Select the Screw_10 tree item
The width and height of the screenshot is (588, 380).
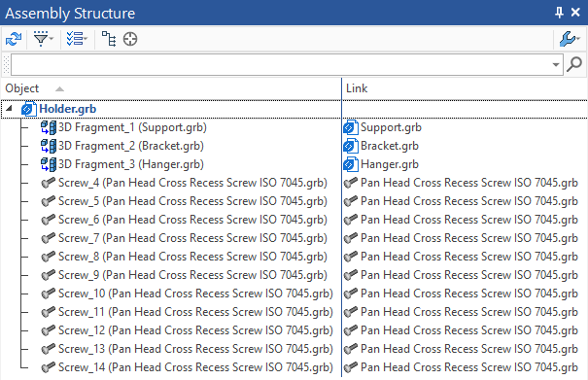[195, 294]
